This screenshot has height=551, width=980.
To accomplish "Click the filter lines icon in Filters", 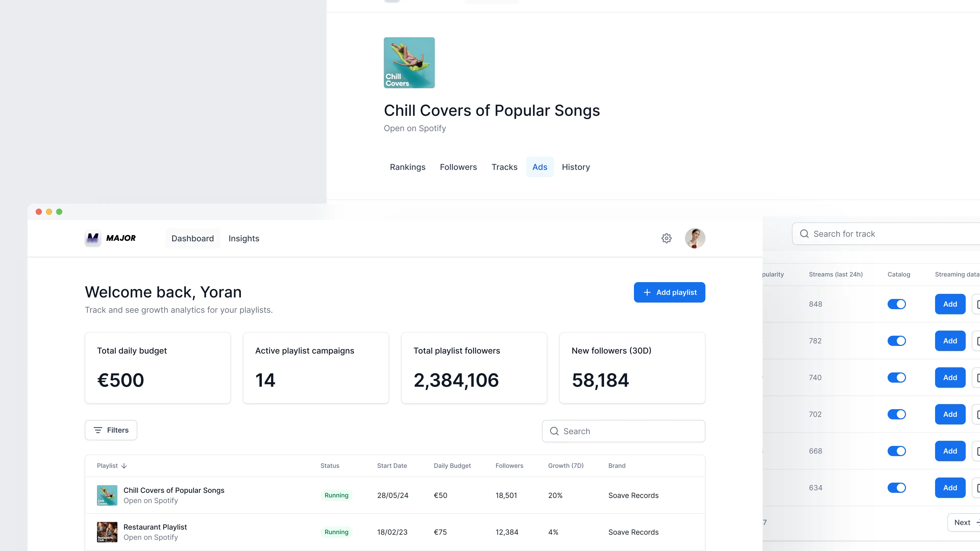I will coord(98,430).
